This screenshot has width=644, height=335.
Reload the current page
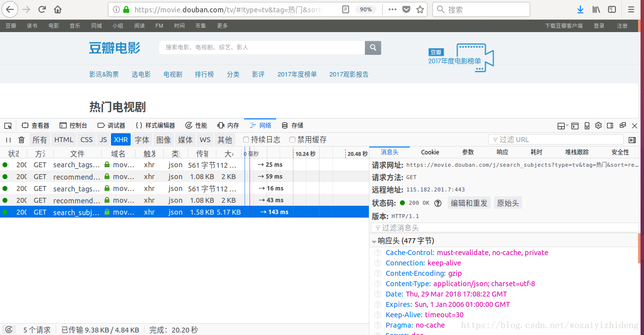[x=42, y=9]
